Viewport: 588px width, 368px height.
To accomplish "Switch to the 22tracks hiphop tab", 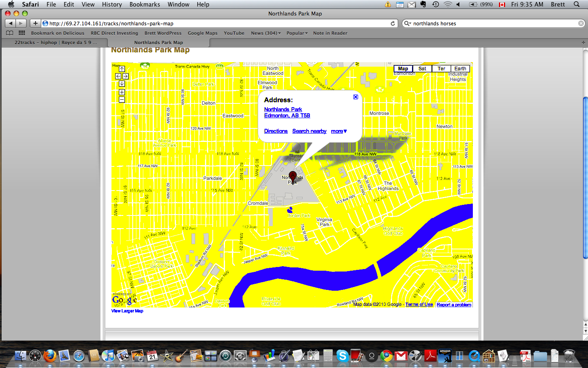I will pos(55,43).
